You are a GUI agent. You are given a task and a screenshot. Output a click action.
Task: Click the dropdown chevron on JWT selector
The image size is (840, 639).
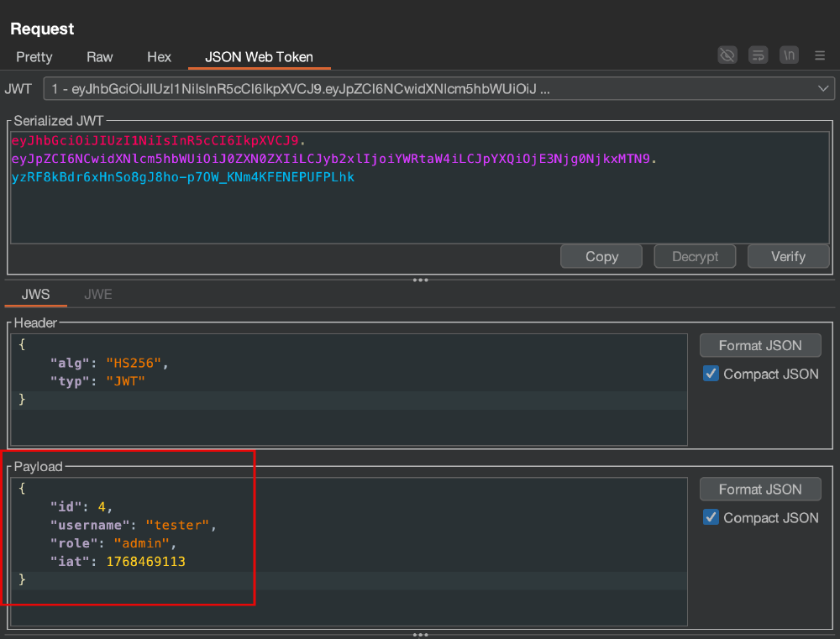tap(823, 89)
